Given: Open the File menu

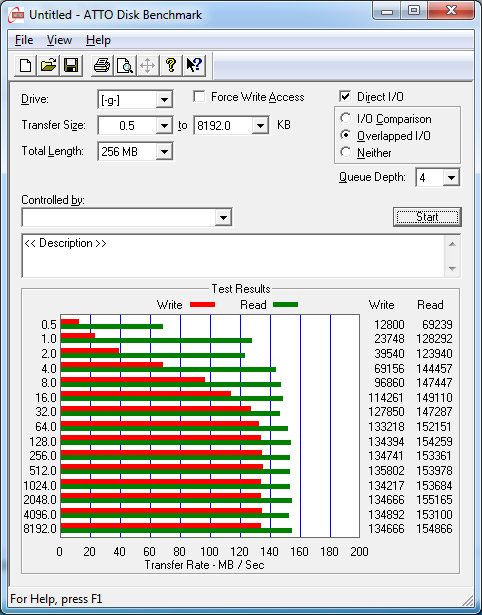Looking at the screenshot, I should click(24, 40).
